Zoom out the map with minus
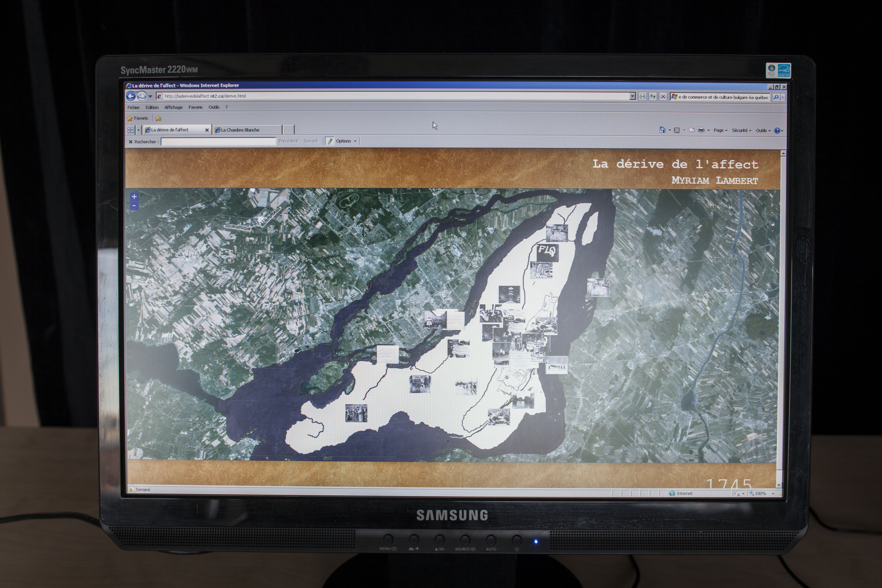The image size is (882, 588). point(134,206)
